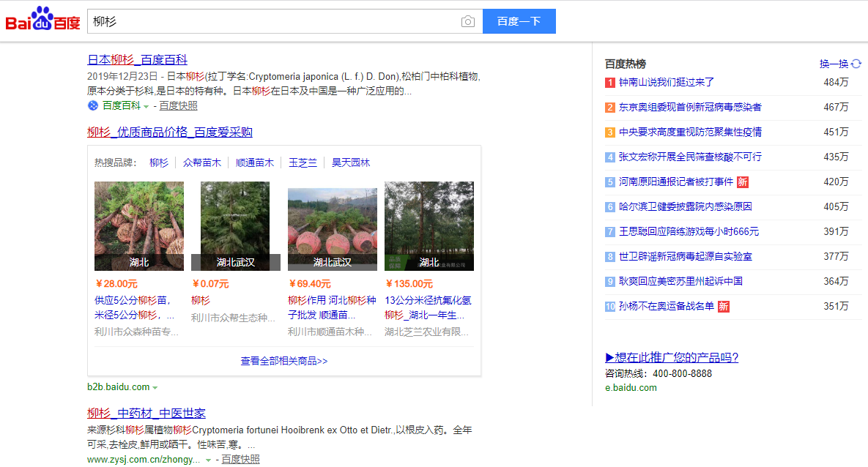
Task: Expand dropdown arrow next to 百度百科
Action: pos(146,106)
